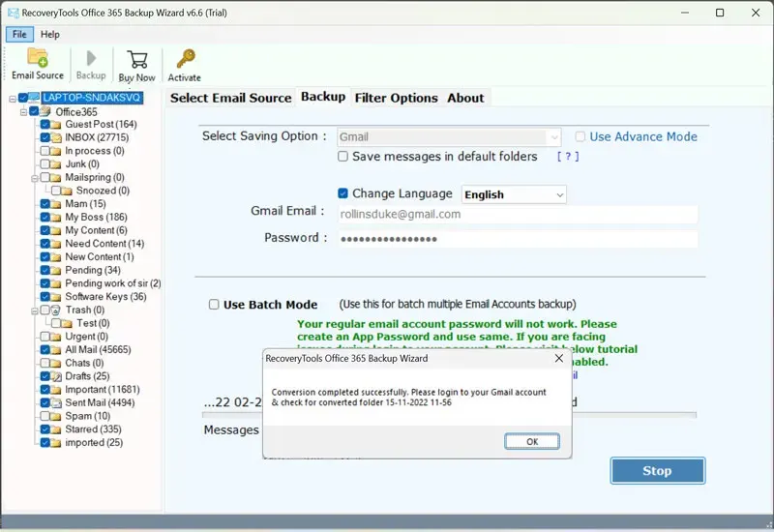This screenshot has width=774, height=532.
Task: Click the Trash folder icon
Action: (x=56, y=310)
